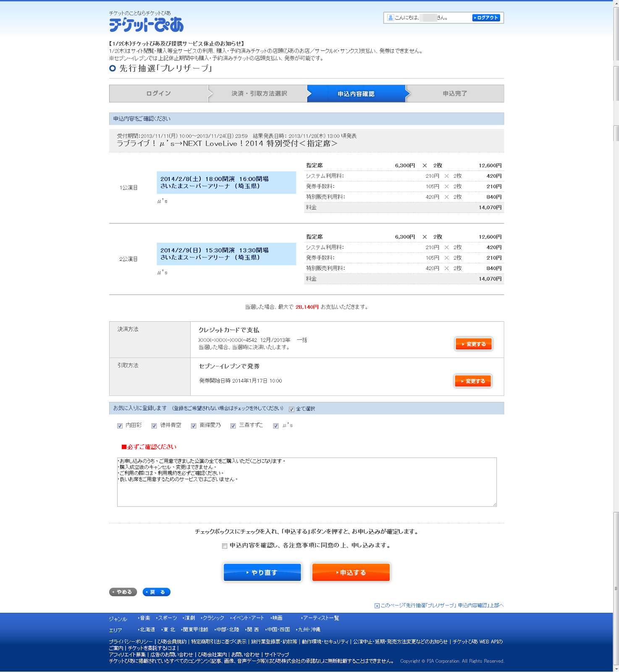Click the blue やり直す button
The image size is (619, 672).
[262, 572]
